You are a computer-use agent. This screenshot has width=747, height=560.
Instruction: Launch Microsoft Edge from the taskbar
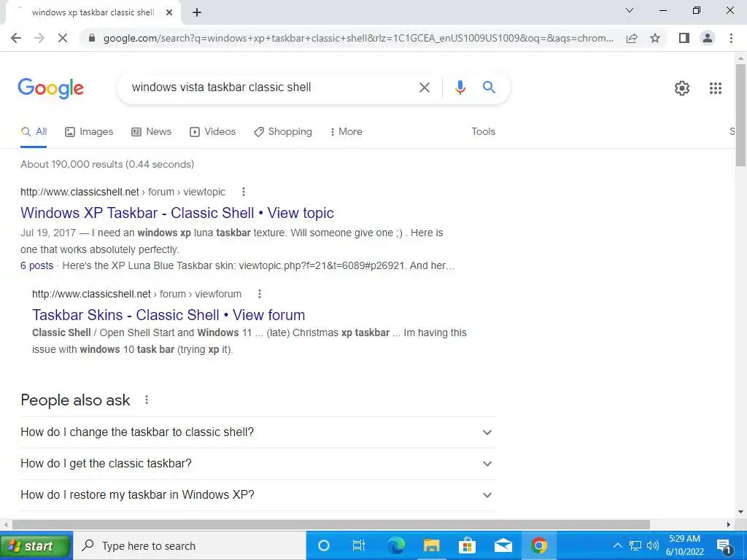(395, 545)
